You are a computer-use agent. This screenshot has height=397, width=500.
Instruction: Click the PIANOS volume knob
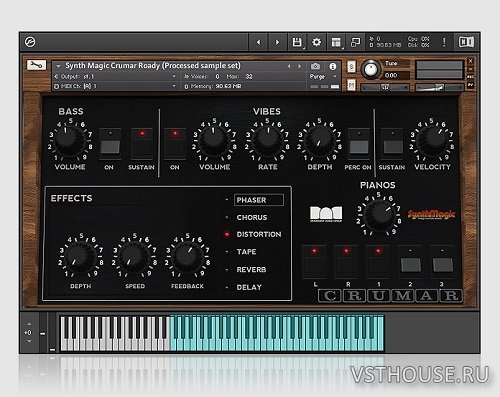379,215
